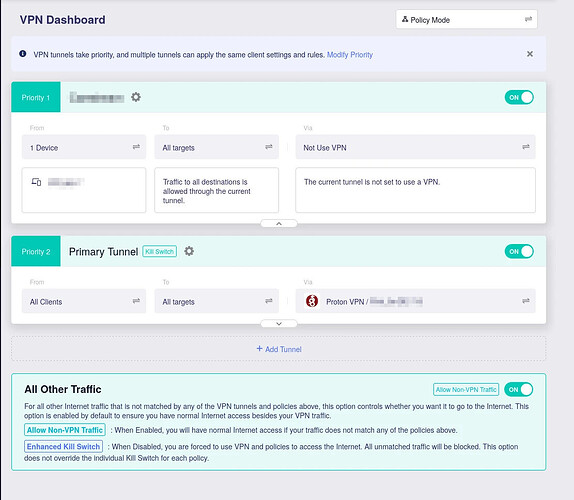Click the Priority 1 tab label
Viewport: 574px width, 500px height.
pos(36,97)
